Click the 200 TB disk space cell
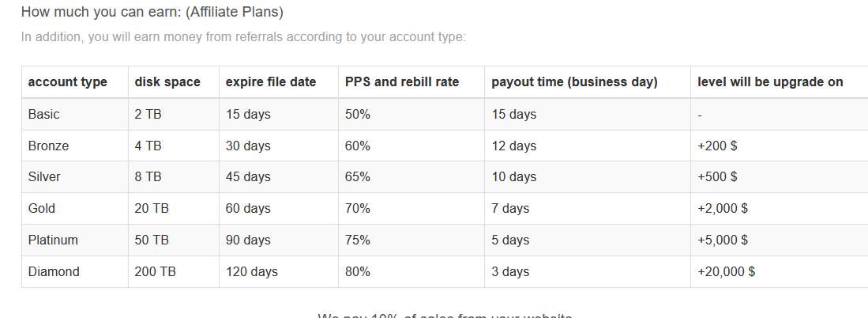 pos(174,272)
